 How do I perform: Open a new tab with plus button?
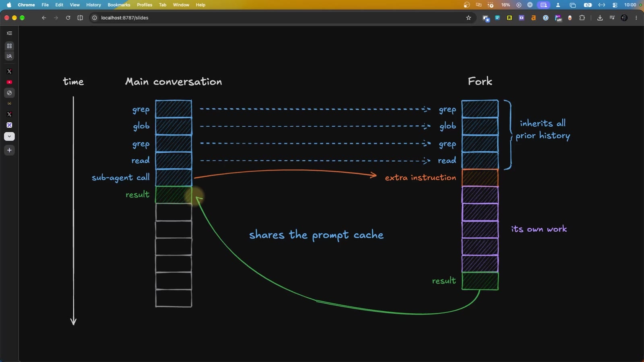point(9,150)
